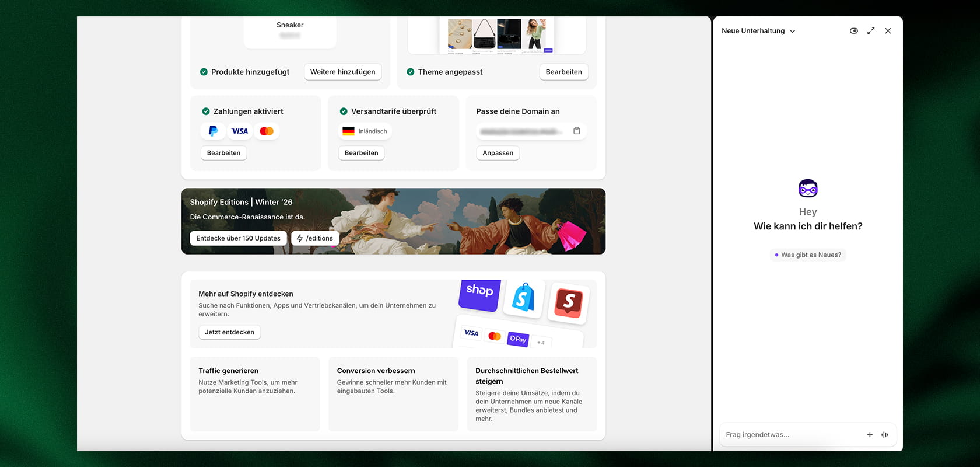Viewport: 980px width, 467px height.
Task: Click the PayPal payment icon
Action: click(x=213, y=131)
